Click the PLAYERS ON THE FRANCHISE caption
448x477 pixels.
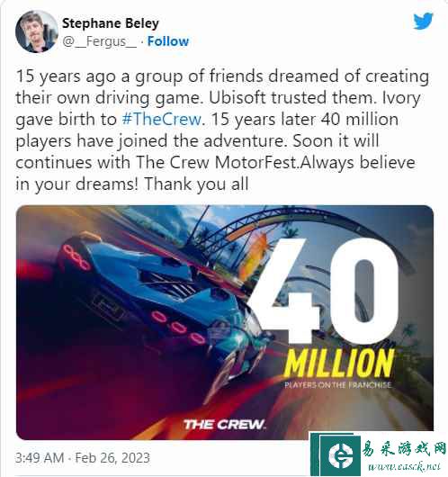click(x=337, y=385)
